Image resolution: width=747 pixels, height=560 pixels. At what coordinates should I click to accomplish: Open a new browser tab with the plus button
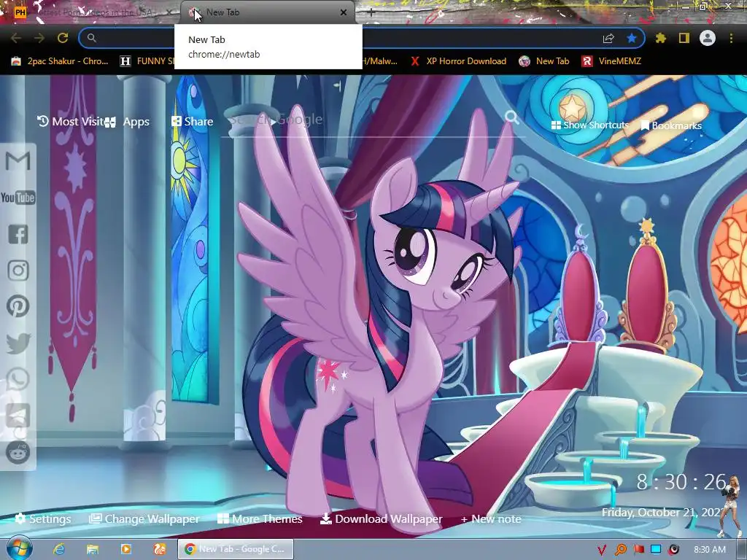371,13
